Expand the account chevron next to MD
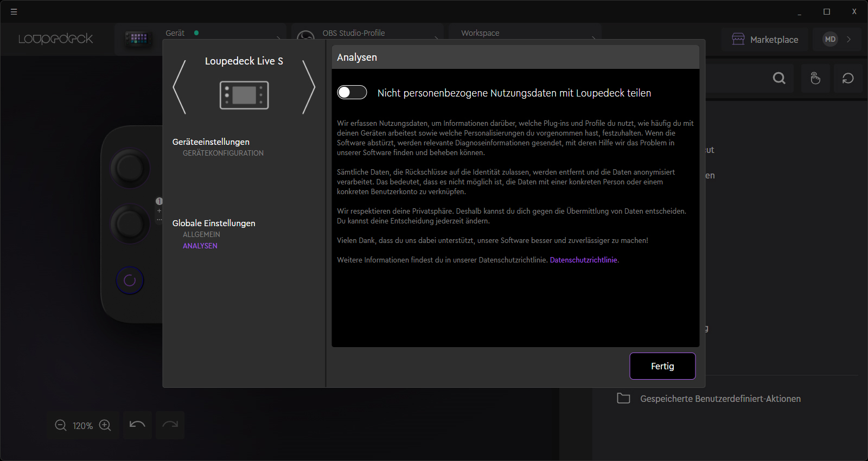868x461 pixels. click(849, 39)
